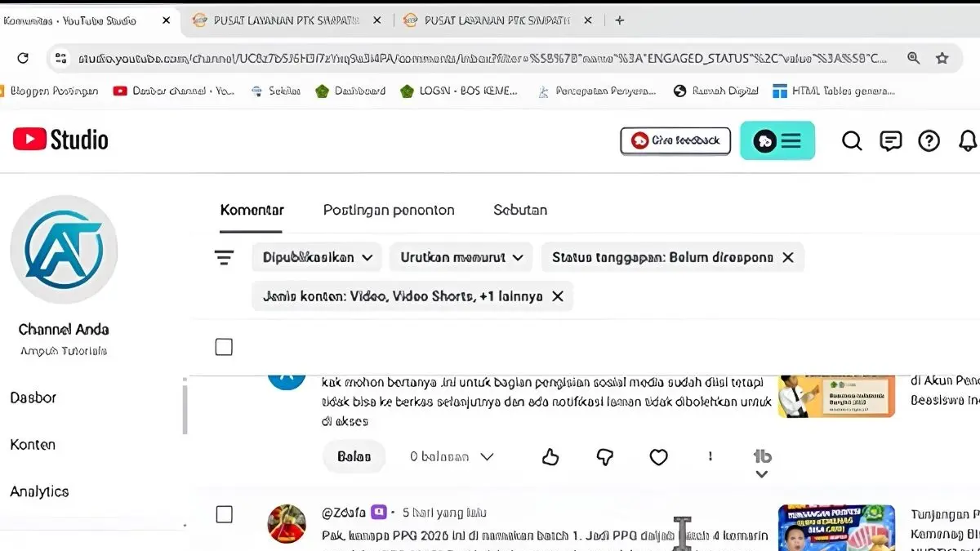Switch to the second PUSAT LAYANAN PTK tab
The width and height of the screenshot is (980, 551).
point(497,20)
